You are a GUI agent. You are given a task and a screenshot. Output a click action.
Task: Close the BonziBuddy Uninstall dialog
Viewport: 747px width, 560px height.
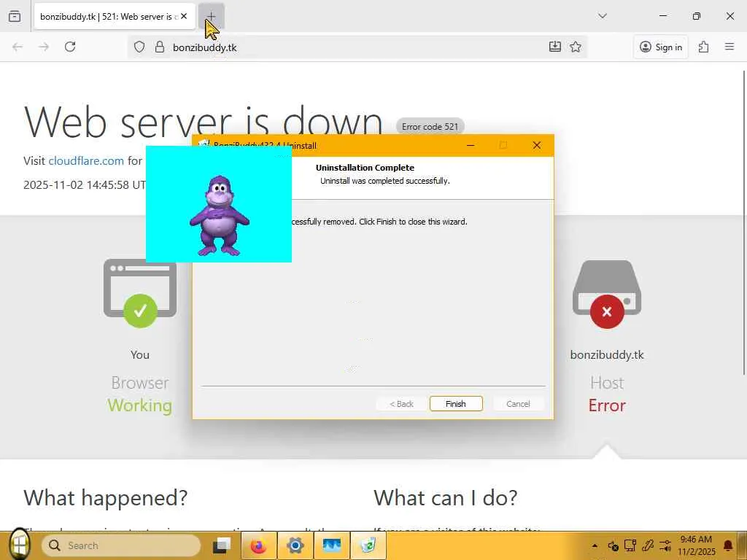536,145
